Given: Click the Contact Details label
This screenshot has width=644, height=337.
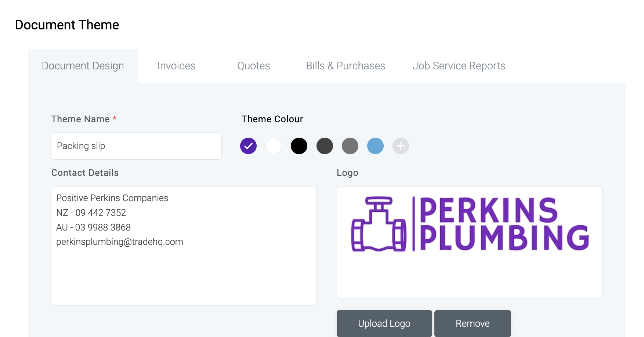Looking at the screenshot, I should point(85,173).
